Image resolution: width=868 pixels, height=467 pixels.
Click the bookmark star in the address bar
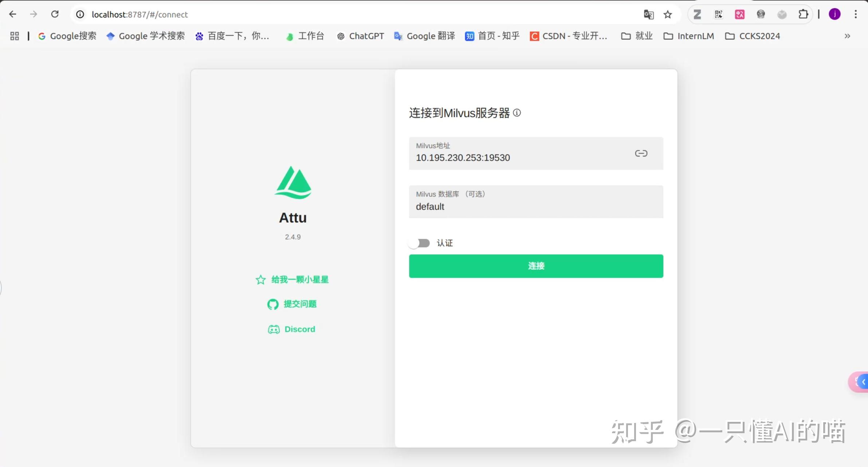coord(668,14)
